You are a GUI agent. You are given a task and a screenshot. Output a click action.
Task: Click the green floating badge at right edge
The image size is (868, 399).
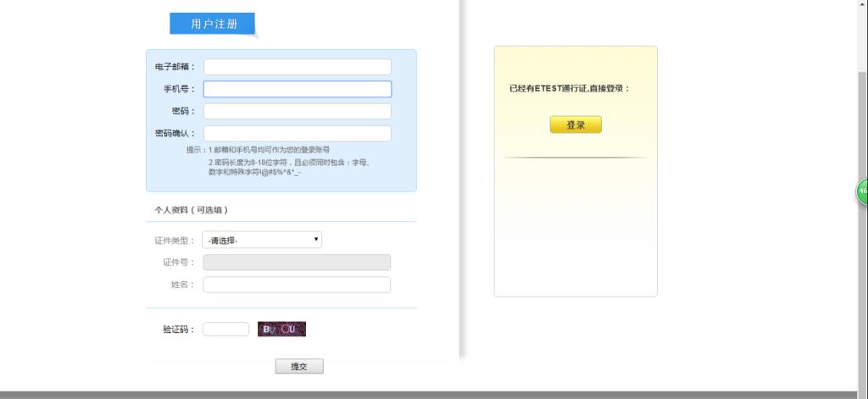click(862, 191)
